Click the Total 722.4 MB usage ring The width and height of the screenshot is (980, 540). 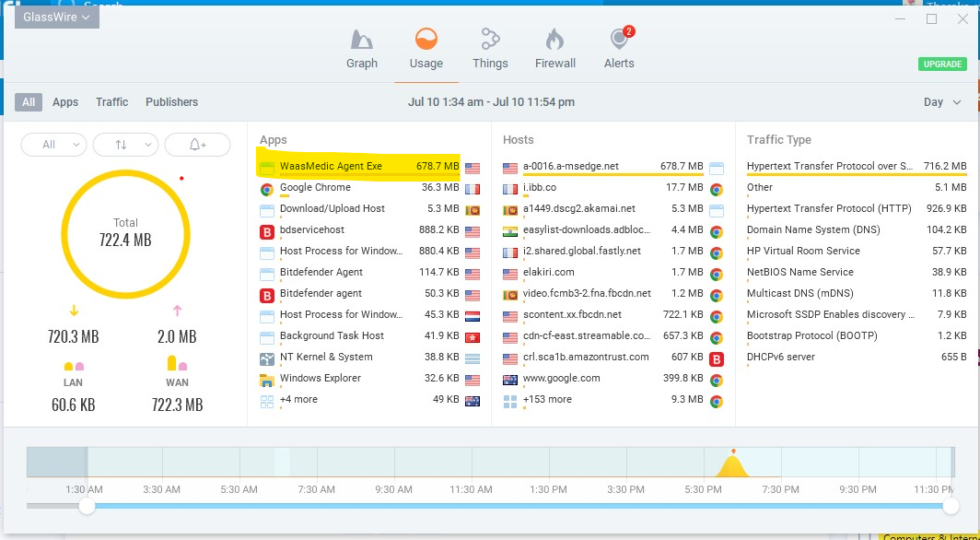pos(125,234)
